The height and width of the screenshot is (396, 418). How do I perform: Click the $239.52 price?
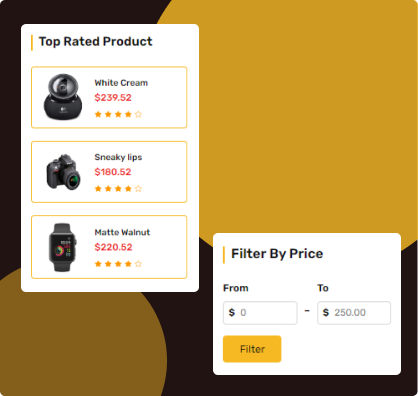pos(113,98)
